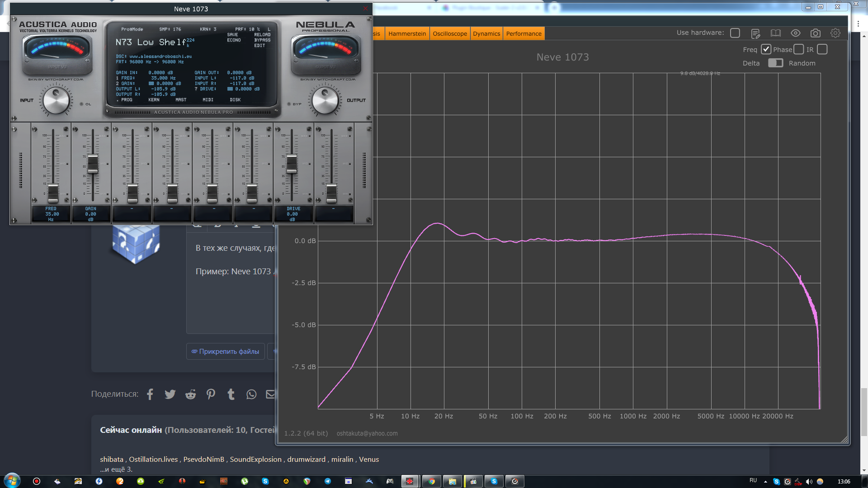Viewport: 868px width, 488px height.
Task: Click the DRIVE fader handle
Action: 292,164
